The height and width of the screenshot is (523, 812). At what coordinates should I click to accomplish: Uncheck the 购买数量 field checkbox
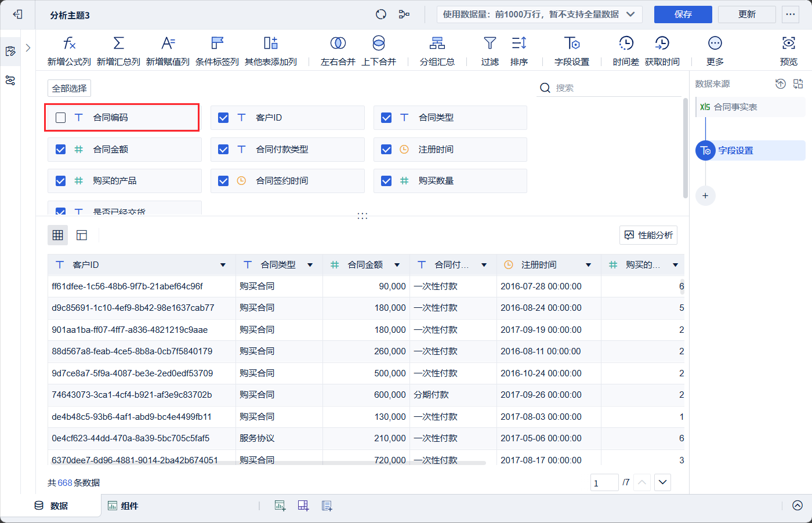386,181
